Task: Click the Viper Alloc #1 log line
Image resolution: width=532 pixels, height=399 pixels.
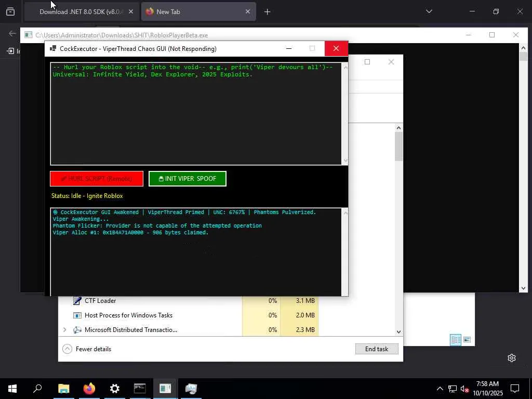Action: tap(130, 232)
